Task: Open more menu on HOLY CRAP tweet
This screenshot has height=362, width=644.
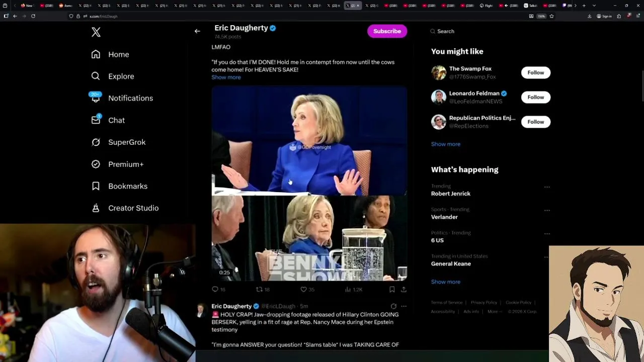Action: [x=404, y=306]
